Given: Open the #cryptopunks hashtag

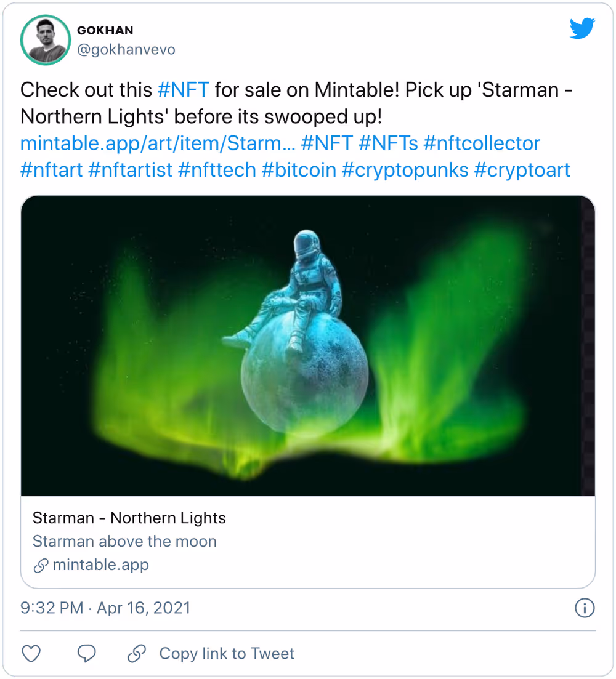Looking at the screenshot, I should click(x=404, y=170).
